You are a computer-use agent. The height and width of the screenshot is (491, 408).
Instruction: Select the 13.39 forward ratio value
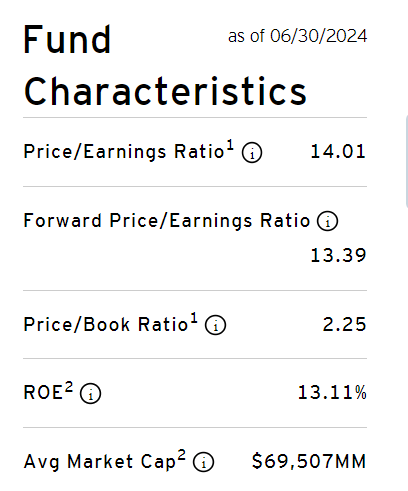[338, 256]
